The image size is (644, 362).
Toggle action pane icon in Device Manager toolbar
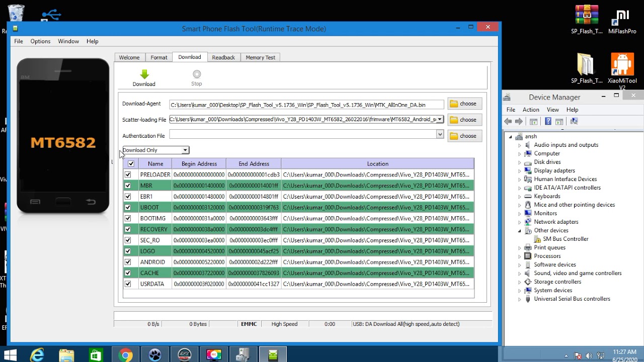(x=559, y=121)
